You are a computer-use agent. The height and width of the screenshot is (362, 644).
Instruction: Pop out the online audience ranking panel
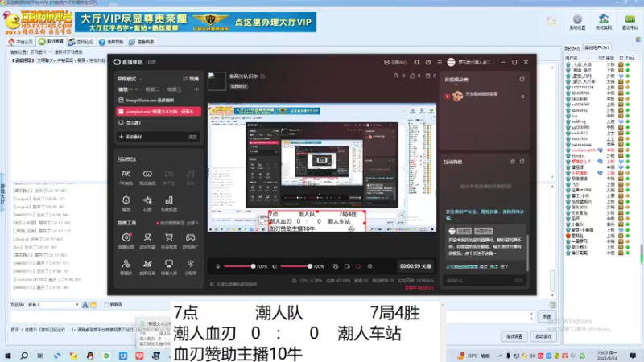[522, 79]
